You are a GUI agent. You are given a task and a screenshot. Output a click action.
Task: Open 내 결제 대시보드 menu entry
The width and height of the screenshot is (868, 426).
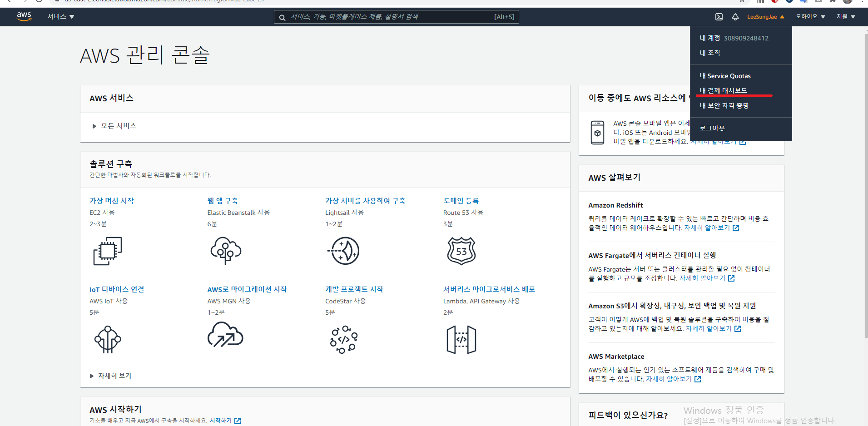pos(723,90)
